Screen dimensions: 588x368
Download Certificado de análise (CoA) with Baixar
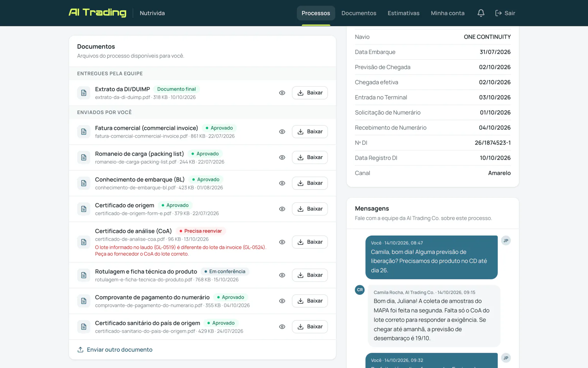[x=310, y=242]
